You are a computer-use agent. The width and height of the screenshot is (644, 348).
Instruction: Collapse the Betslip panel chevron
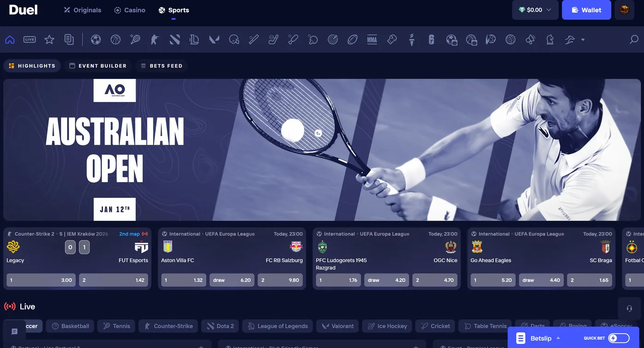coord(558,338)
